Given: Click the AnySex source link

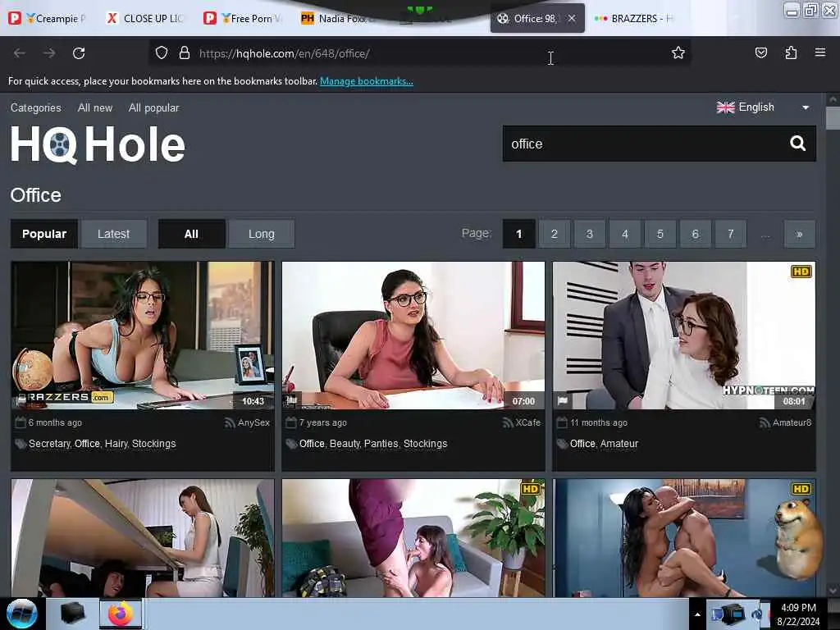Looking at the screenshot, I should pos(253,422).
